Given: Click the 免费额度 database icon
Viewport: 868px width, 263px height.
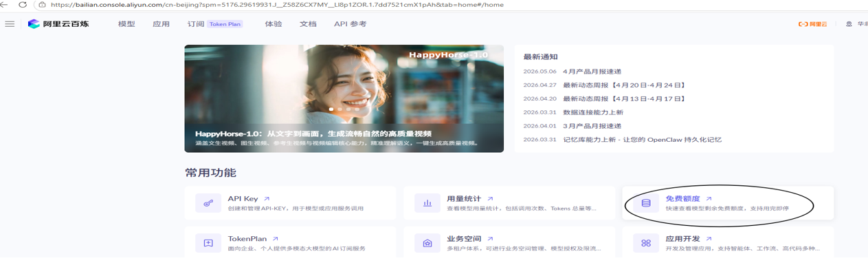Looking at the screenshot, I should coord(646,203).
